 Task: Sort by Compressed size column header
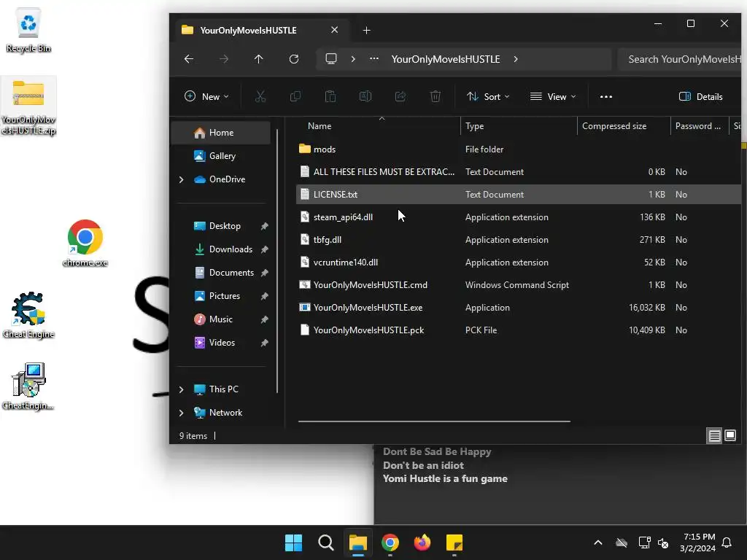[x=624, y=126]
